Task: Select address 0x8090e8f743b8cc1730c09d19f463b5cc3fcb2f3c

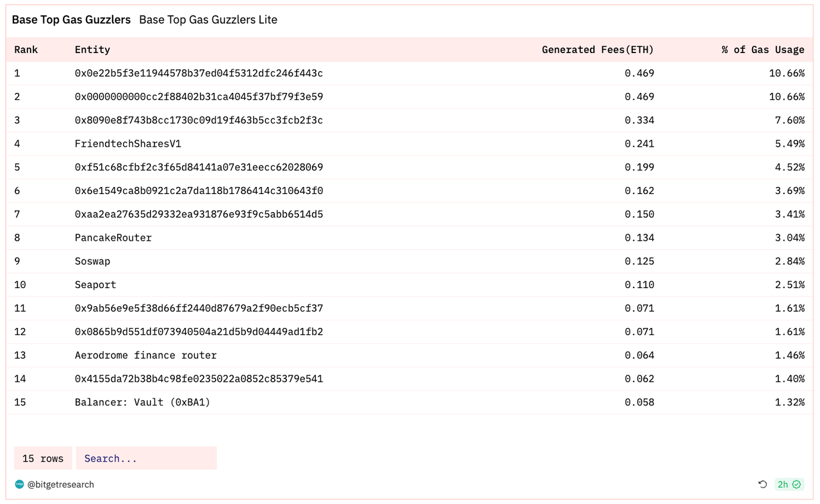Action: pyautogui.click(x=199, y=120)
